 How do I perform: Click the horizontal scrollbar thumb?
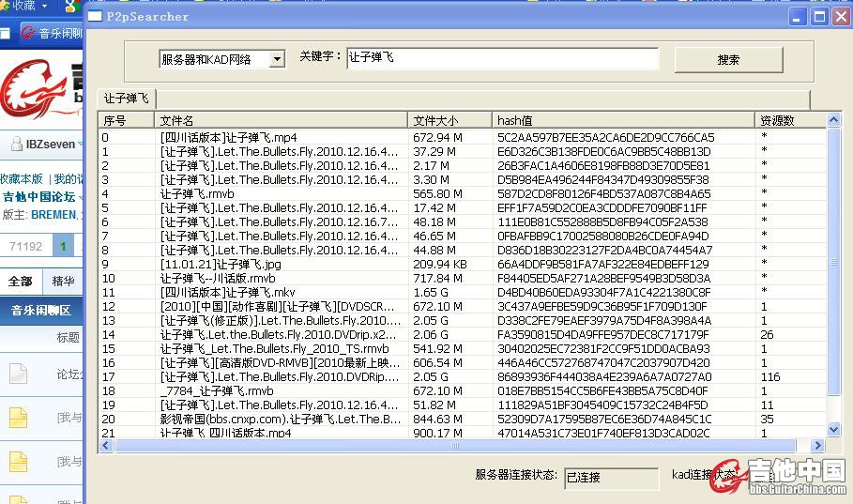(x=455, y=445)
